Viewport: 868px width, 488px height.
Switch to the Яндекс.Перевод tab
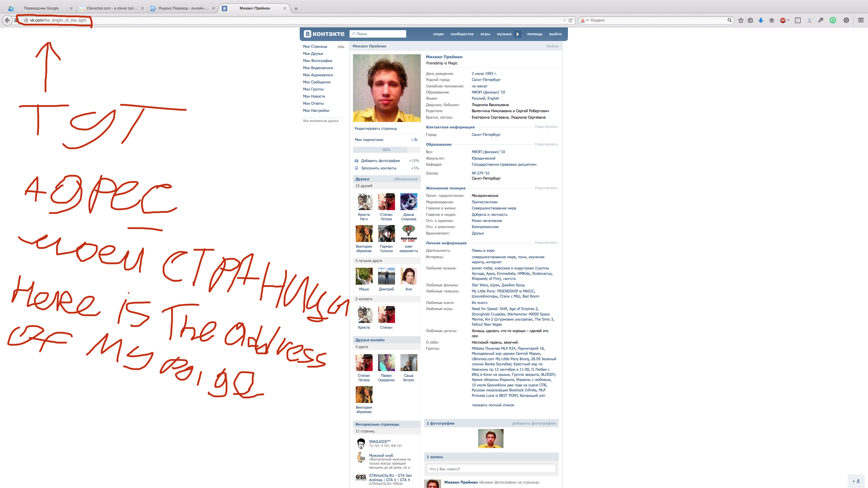pos(183,8)
